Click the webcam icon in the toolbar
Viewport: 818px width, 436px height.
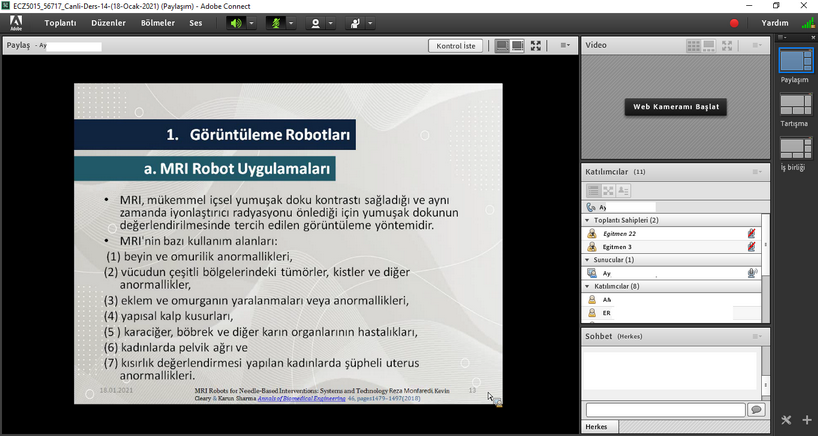coord(316,22)
